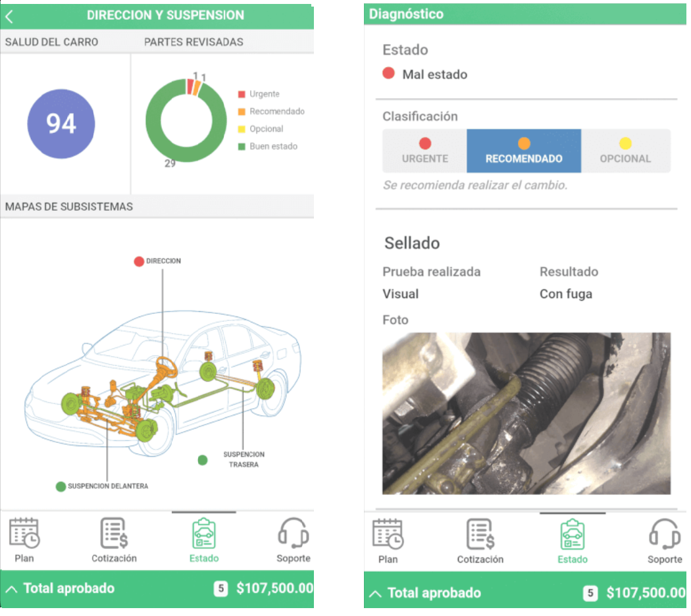Select RECOMENDADO classification option
Image resolution: width=691 pixels, height=616 pixels.
tap(524, 151)
